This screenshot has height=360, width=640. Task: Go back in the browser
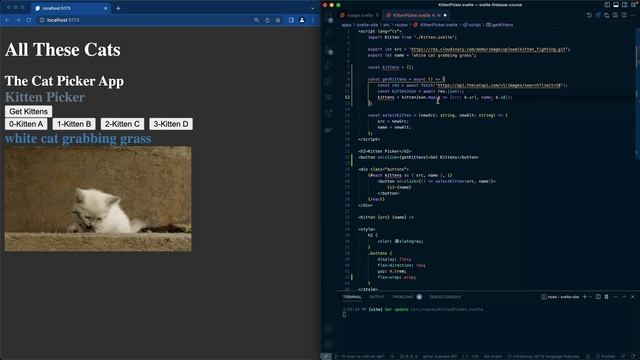pyautogui.click(x=7, y=20)
